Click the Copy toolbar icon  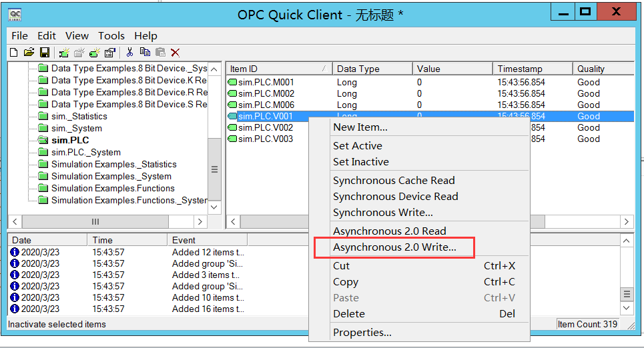click(x=145, y=52)
